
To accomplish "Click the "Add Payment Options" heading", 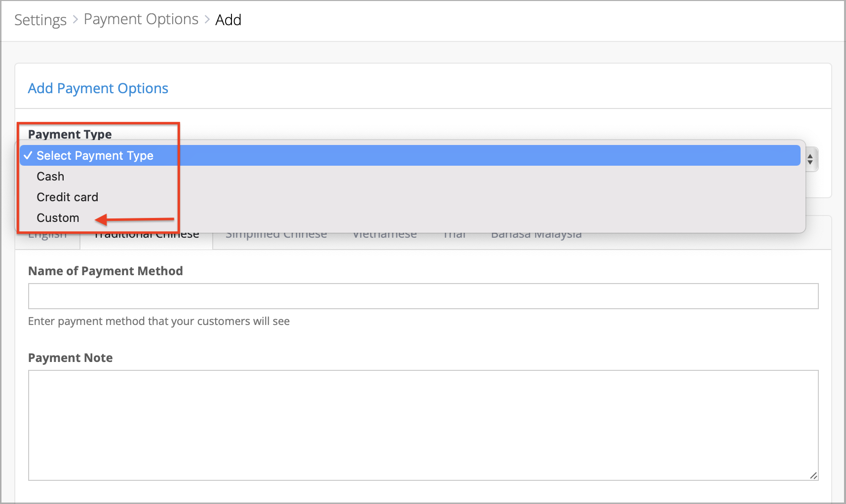I will click(97, 88).
